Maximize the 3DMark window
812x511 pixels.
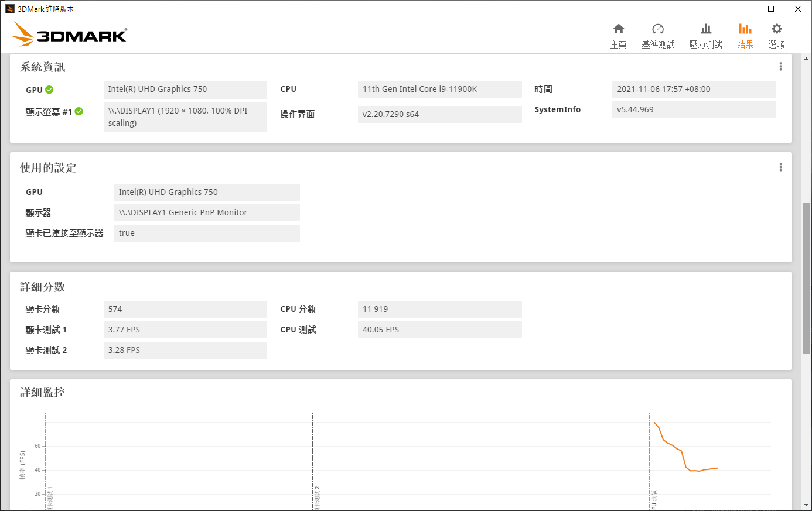click(771, 9)
